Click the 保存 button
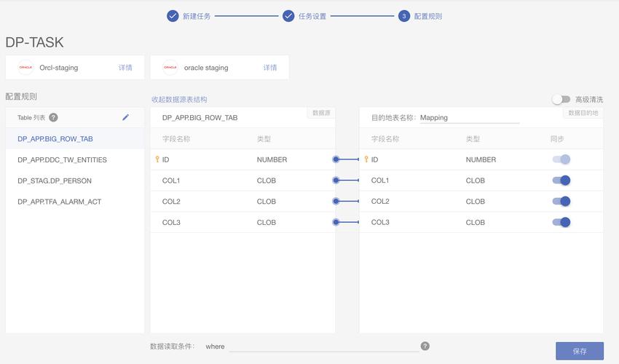Screen dimensions: 619x364 [580, 351]
